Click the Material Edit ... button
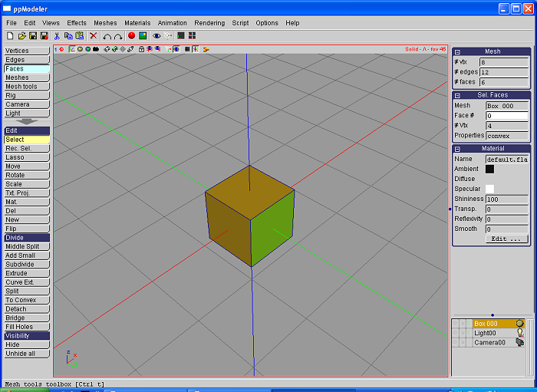 click(506, 239)
